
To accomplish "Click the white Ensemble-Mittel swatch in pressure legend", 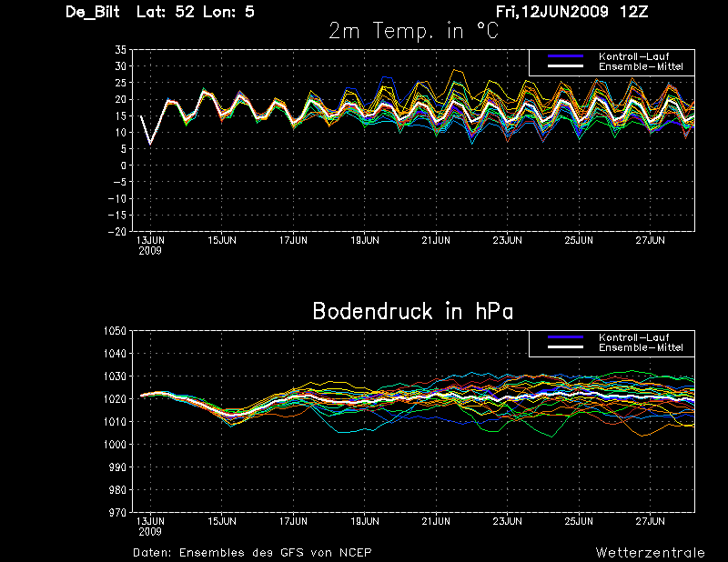I will coord(565,347).
